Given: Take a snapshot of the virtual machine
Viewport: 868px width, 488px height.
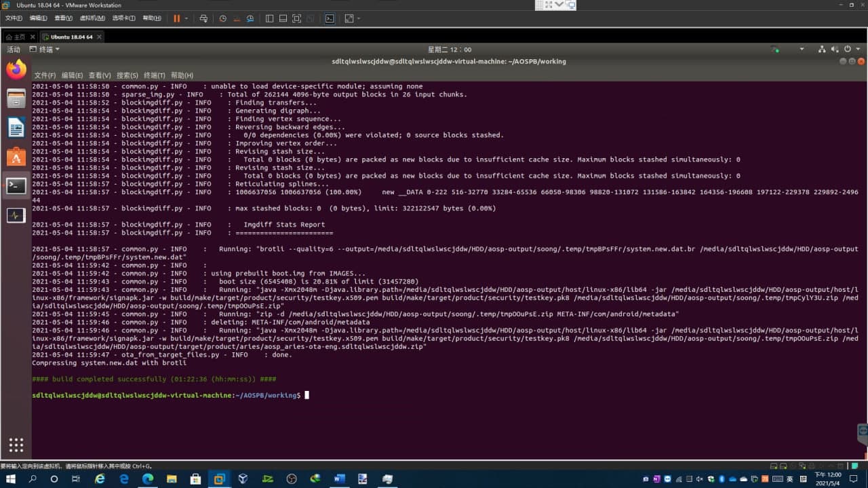Looking at the screenshot, I should (223, 18).
